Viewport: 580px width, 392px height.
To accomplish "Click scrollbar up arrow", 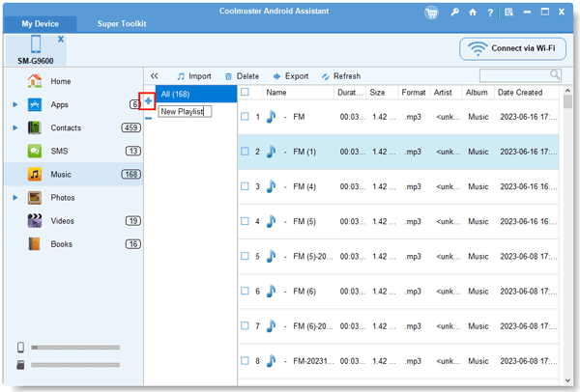I will tap(567, 91).
